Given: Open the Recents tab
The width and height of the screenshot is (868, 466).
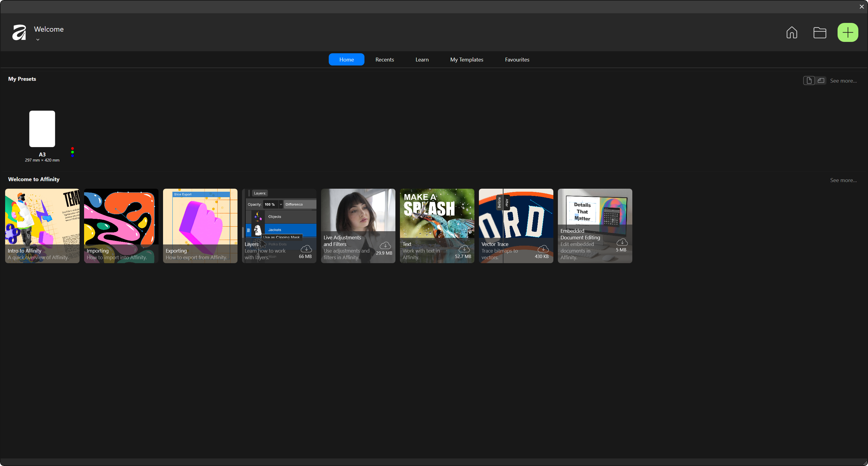Looking at the screenshot, I should pyautogui.click(x=385, y=60).
